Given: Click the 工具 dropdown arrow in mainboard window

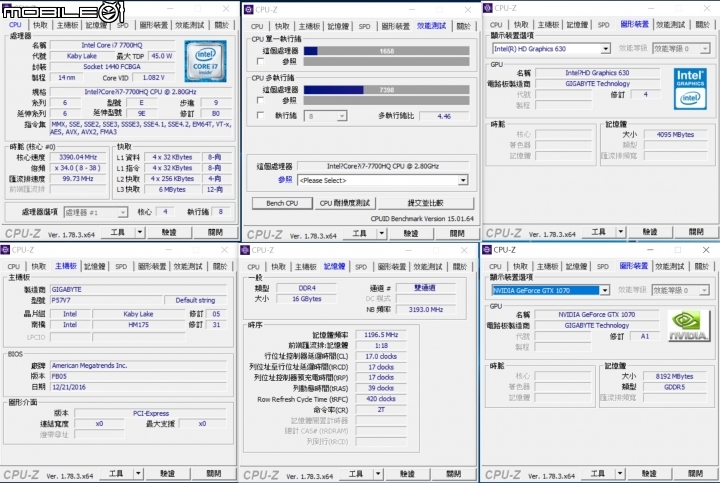Looking at the screenshot, I should pos(138,473).
